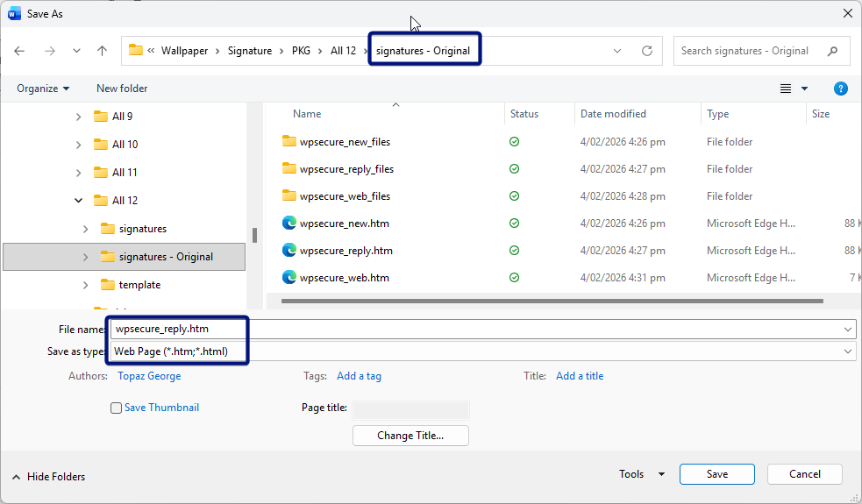Screen dimensions: 862x504
Task: Click the Add a tag link
Action: coord(359,376)
